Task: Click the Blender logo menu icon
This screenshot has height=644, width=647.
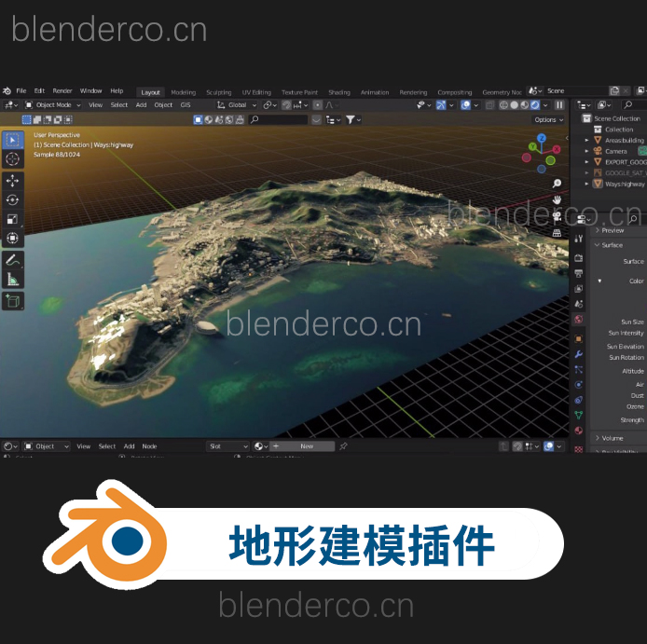Action: pyautogui.click(x=7, y=91)
